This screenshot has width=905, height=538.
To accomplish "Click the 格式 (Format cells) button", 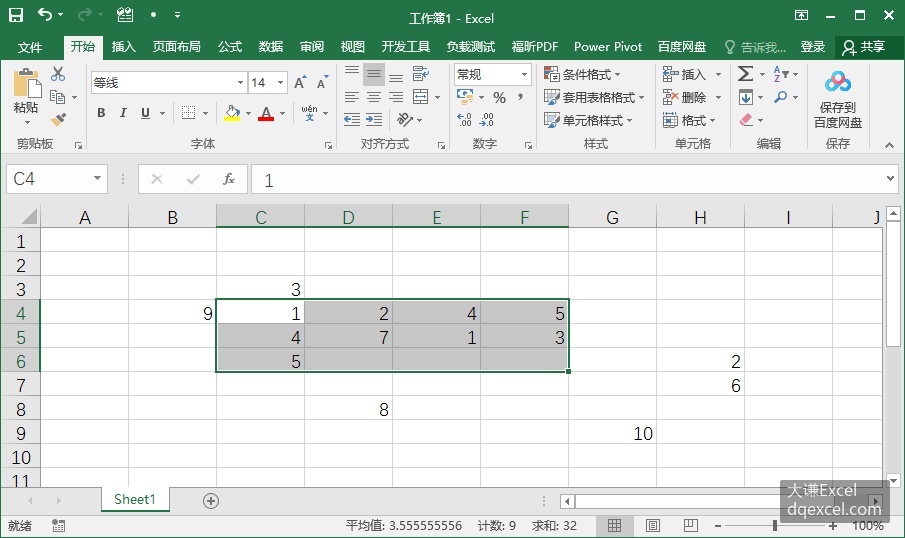I will pos(689,120).
